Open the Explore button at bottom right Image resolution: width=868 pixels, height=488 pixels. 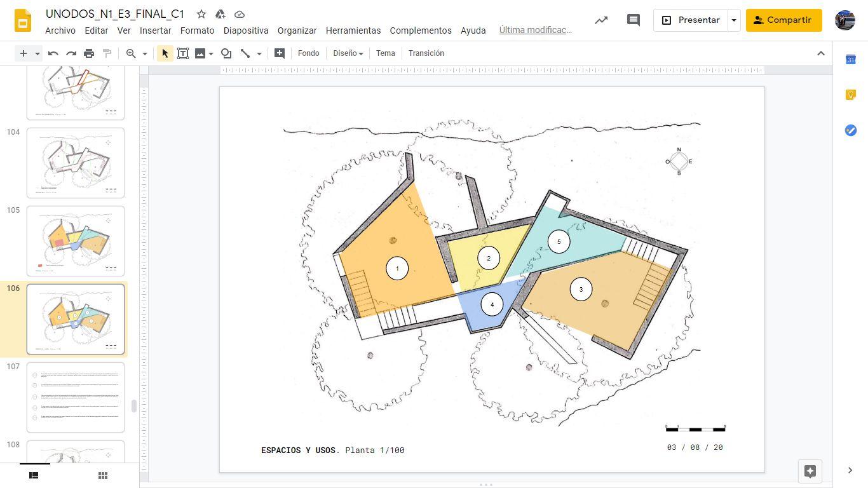click(x=810, y=471)
